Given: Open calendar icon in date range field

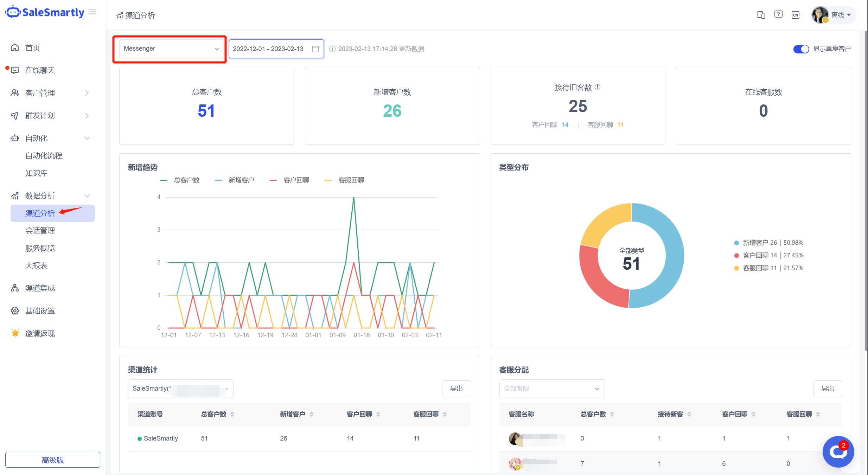Looking at the screenshot, I should (x=315, y=49).
